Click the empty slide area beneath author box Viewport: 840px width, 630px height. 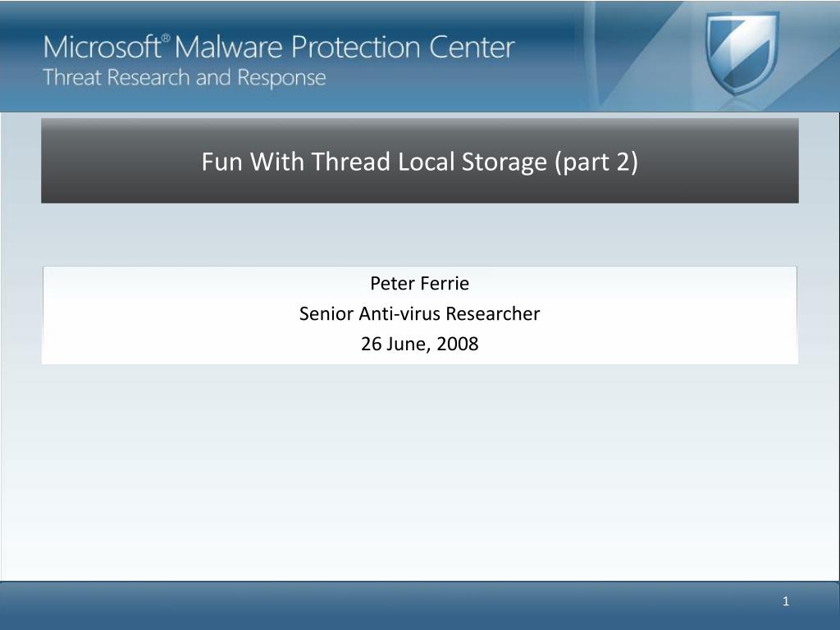coord(420,472)
